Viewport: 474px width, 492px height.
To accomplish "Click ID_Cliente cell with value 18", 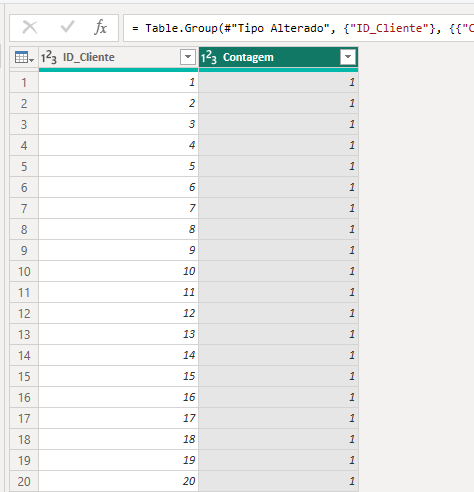I will (119, 439).
